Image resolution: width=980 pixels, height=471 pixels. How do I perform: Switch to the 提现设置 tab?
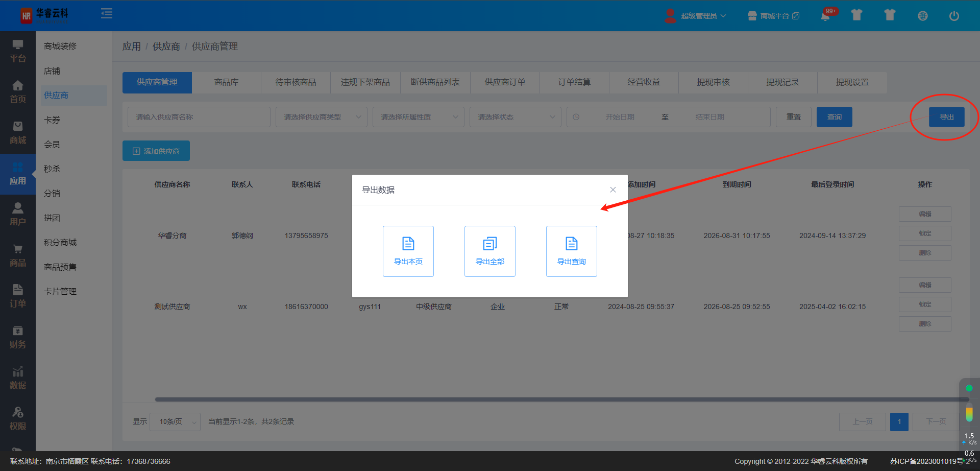[x=852, y=82]
